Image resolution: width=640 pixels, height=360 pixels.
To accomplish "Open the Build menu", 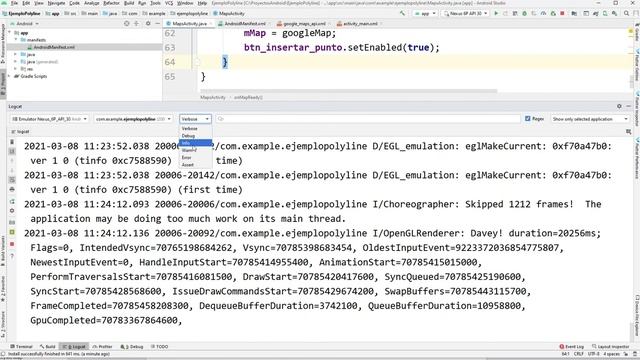I will (x=129, y=3).
